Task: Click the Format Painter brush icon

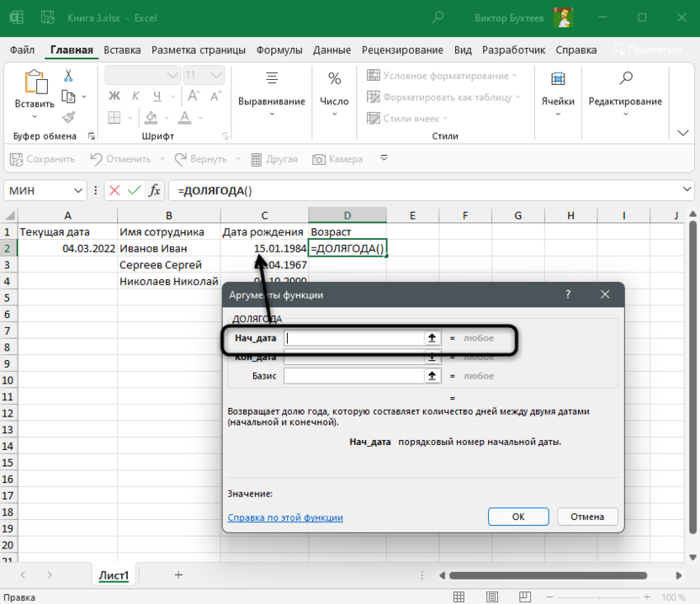Action: [x=68, y=117]
